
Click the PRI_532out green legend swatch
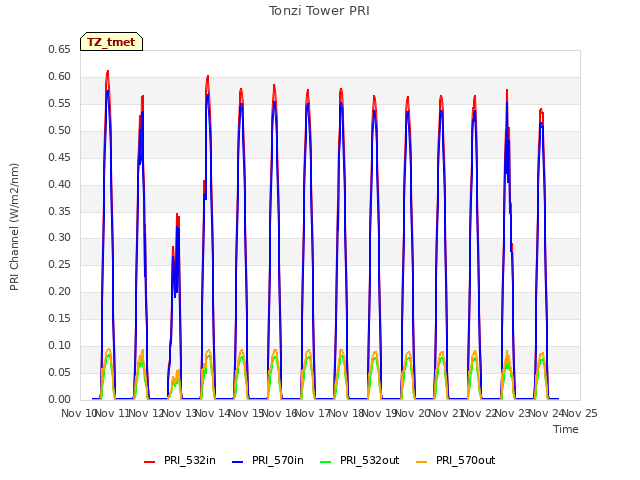pyautogui.click(x=325, y=462)
